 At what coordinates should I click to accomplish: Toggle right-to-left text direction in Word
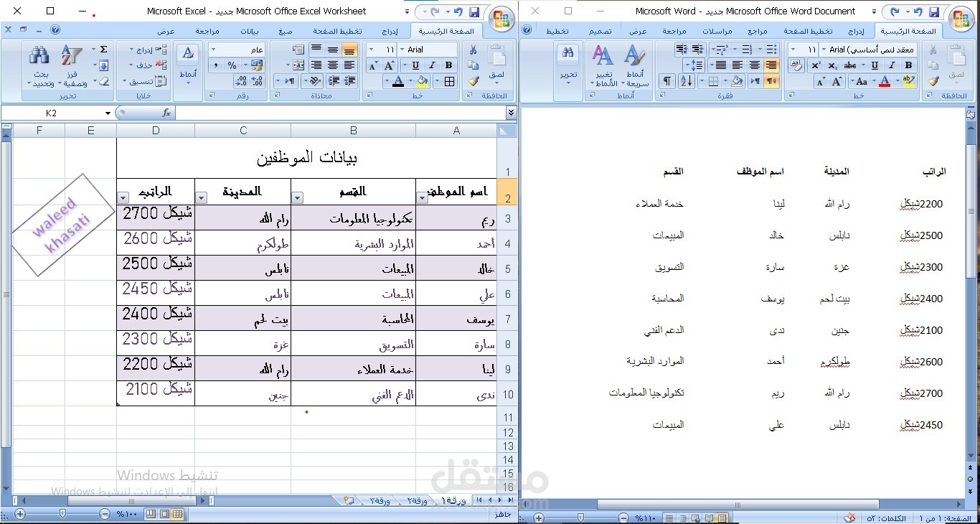click(x=772, y=81)
